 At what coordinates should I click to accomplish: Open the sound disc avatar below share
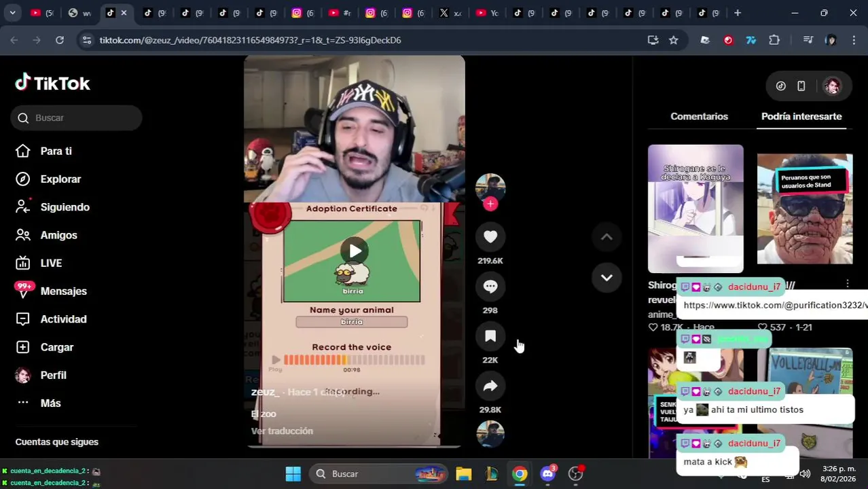(490, 434)
